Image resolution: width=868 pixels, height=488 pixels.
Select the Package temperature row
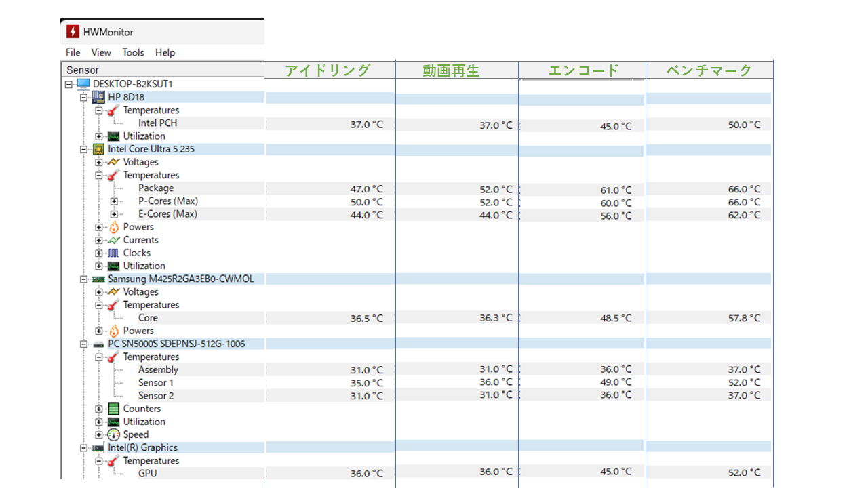coord(156,188)
